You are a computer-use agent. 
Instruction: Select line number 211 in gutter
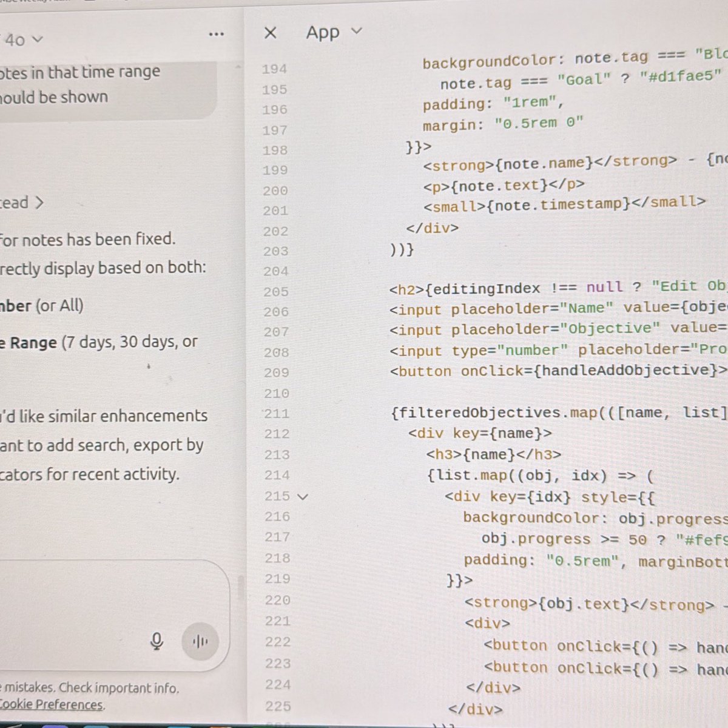point(276,414)
